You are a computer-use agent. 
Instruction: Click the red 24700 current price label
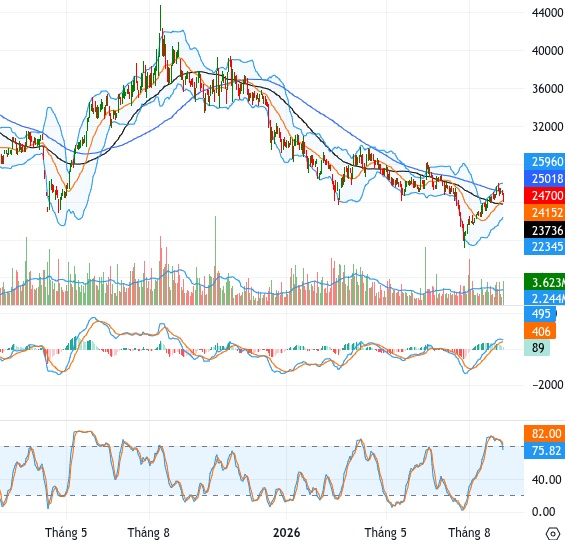pos(544,196)
